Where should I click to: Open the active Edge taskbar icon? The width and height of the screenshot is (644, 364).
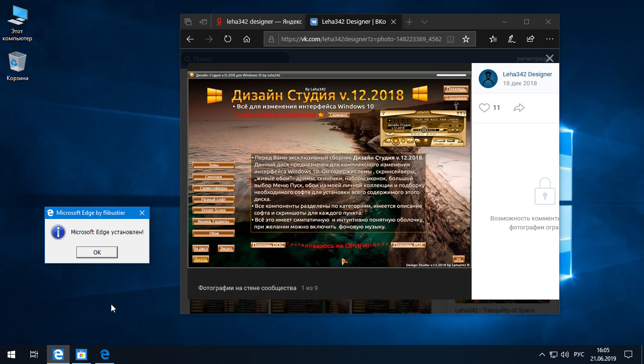pos(58,354)
